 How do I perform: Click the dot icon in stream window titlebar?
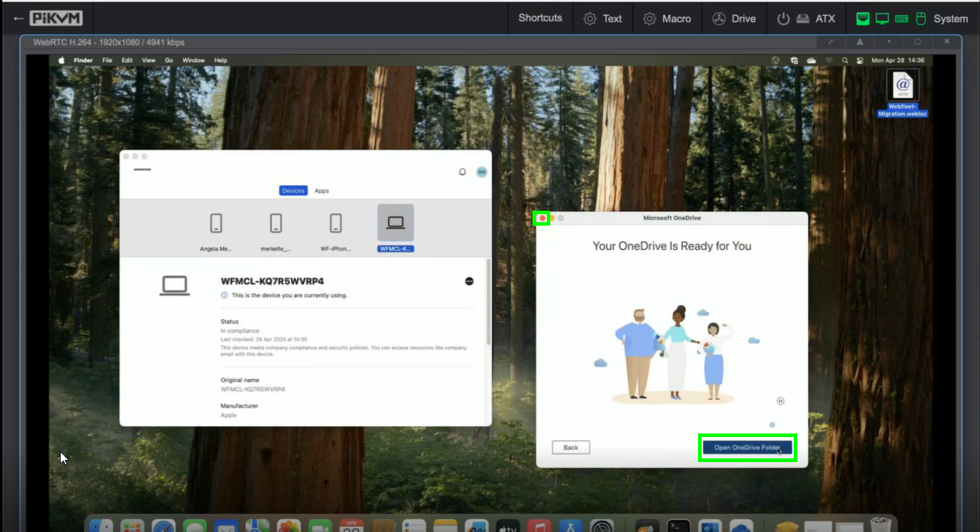click(889, 42)
